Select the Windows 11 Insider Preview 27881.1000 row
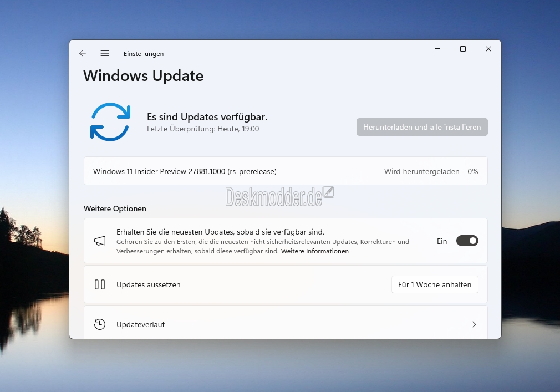The height and width of the screenshot is (392, 560). tap(286, 171)
